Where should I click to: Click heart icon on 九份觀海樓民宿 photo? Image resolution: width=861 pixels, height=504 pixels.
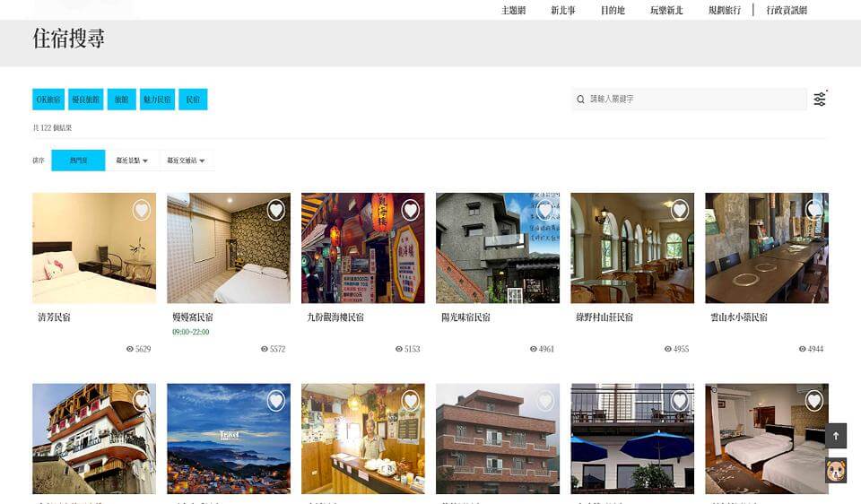[410, 210]
